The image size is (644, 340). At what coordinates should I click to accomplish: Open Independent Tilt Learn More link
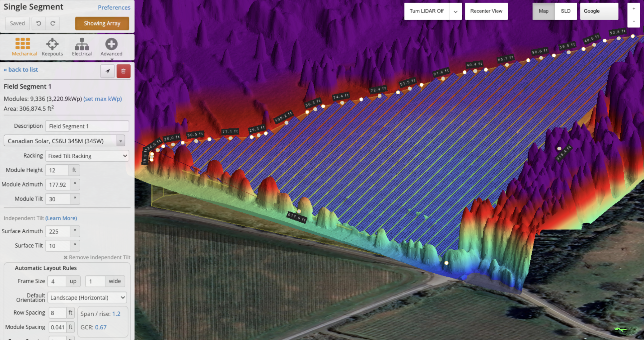click(x=61, y=218)
